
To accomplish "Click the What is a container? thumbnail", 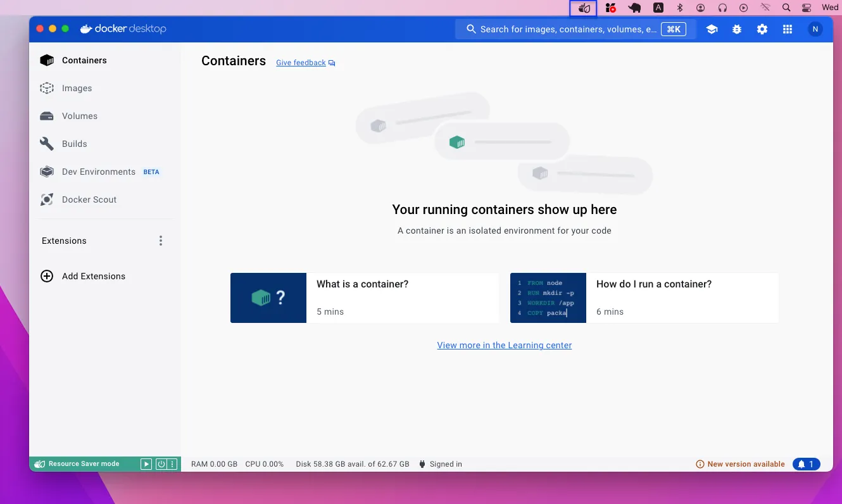I will pyautogui.click(x=268, y=298).
